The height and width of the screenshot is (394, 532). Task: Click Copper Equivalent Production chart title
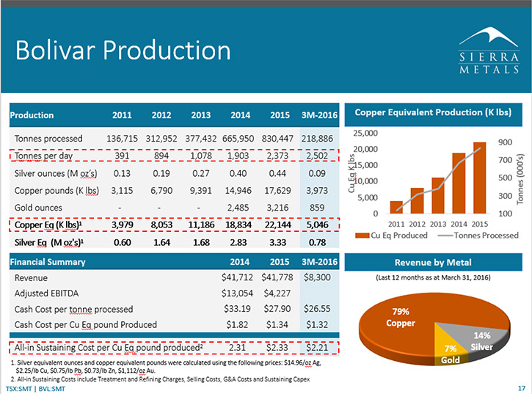click(x=433, y=113)
